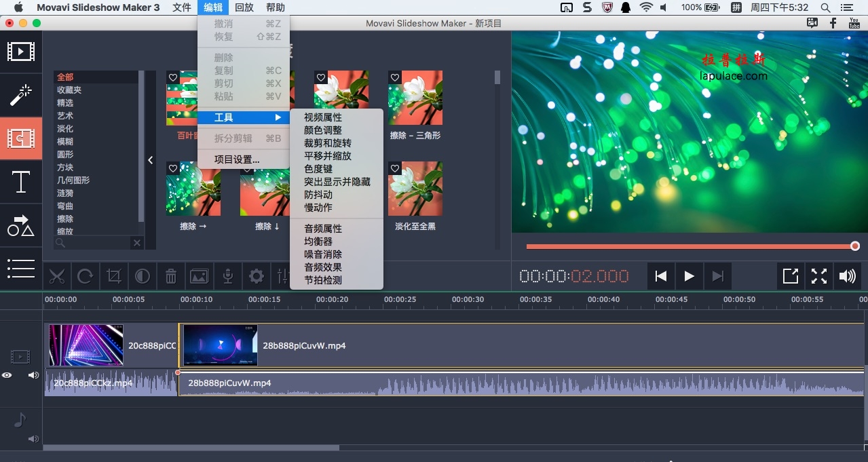Open the feedback chat icon in the title bar
The height and width of the screenshot is (462, 868).
pyautogui.click(x=812, y=23)
